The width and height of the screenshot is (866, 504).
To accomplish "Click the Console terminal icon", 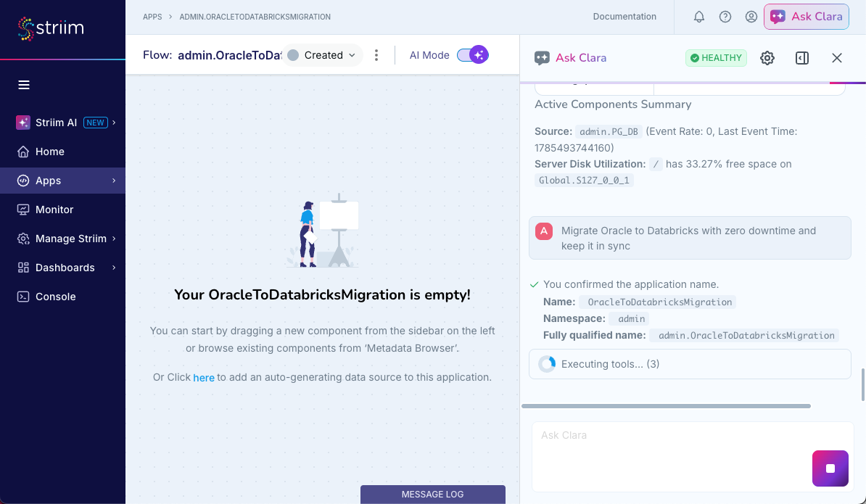I will [23, 297].
